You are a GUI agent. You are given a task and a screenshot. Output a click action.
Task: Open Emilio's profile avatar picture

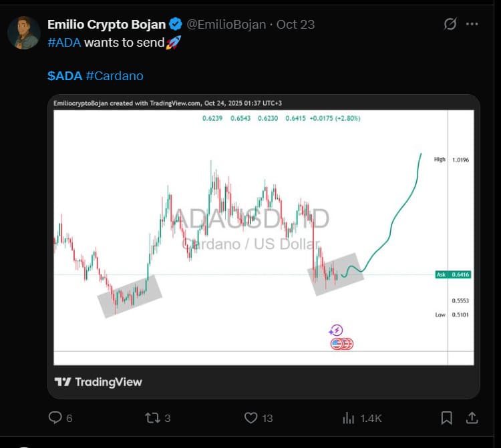click(24, 33)
